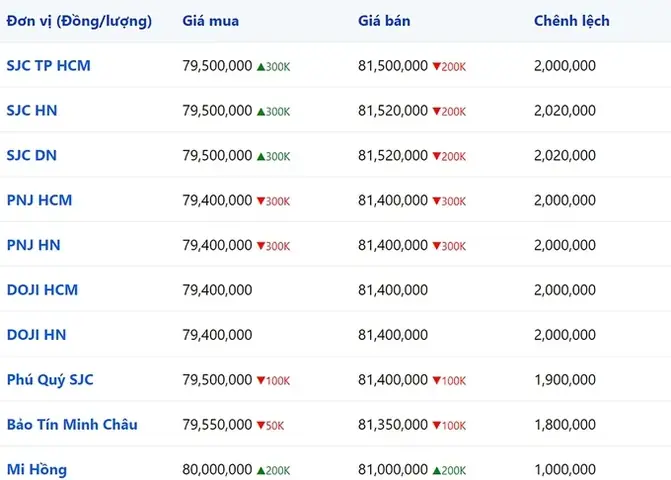The image size is (671, 480).
Task: Click the red 50K down indicator for Bảo Tín Minh Châu
Action: click(270, 426)
